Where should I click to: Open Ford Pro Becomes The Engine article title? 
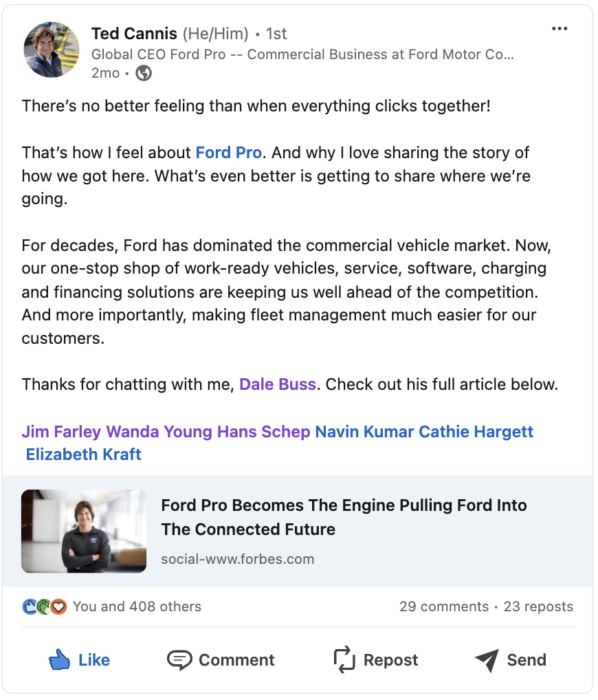click(x=344, y=517)
